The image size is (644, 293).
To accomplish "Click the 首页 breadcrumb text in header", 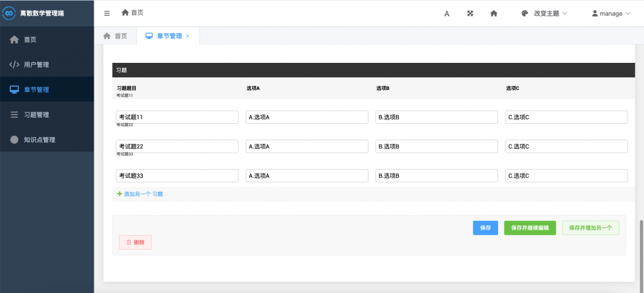I will pos(137,13).
